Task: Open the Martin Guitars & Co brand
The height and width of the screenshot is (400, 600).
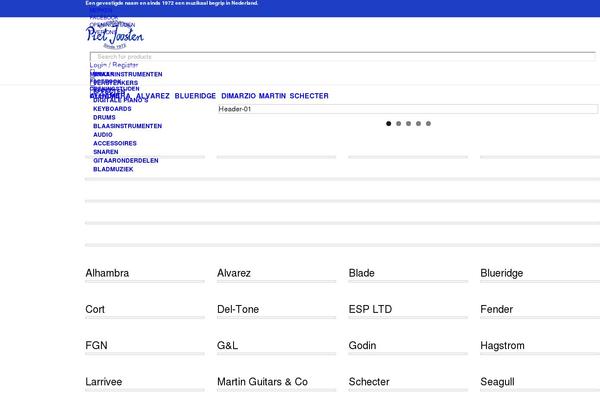Action: [262, 382]
